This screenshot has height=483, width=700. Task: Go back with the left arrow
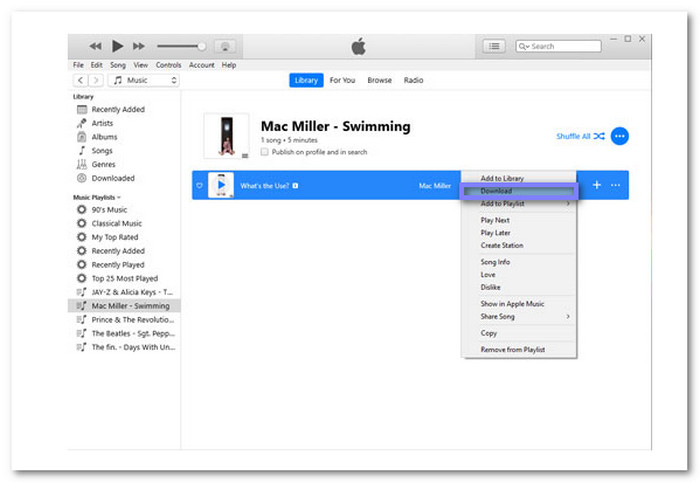pos(80,80)
